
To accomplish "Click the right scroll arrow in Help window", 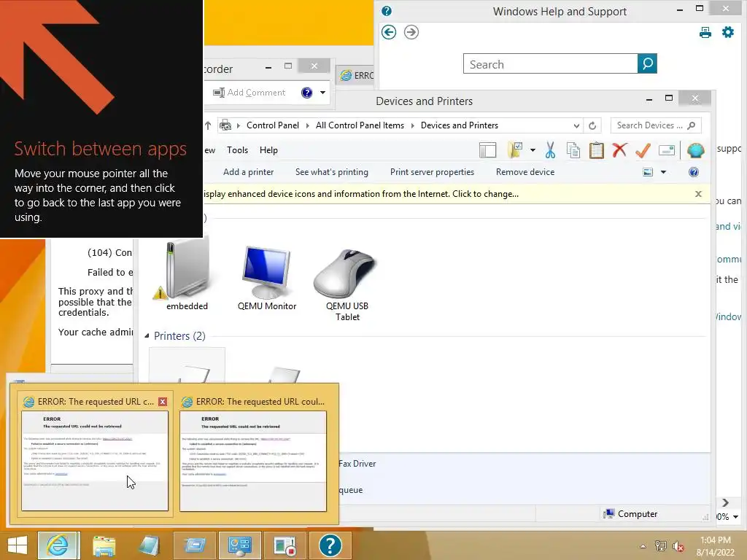I will pos(725,503).
